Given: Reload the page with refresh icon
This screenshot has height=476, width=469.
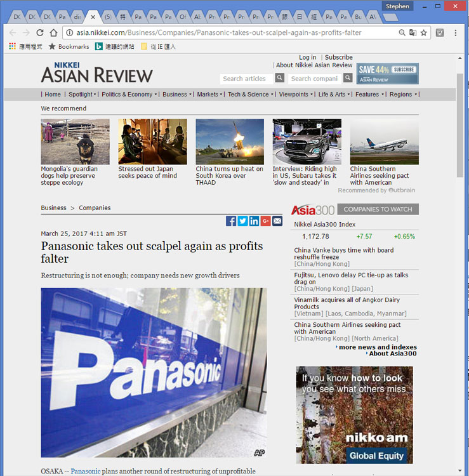Looking at the screenshot, I should (40, 32).
